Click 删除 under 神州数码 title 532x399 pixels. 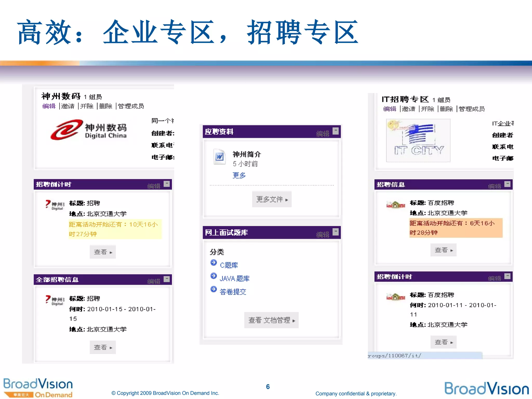(x=106, y=106)
